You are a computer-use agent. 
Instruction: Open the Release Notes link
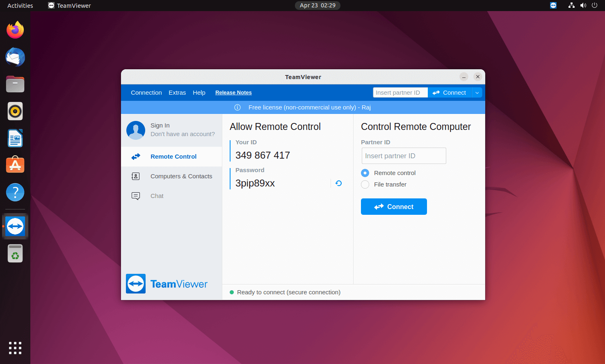233,93
